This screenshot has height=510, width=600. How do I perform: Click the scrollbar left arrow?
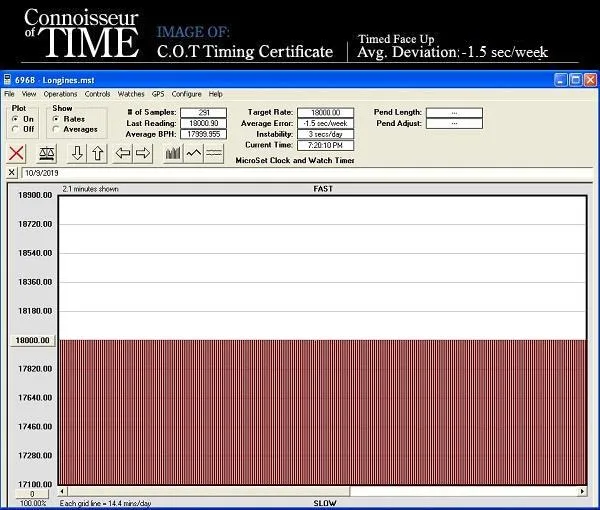coord(62,491)
